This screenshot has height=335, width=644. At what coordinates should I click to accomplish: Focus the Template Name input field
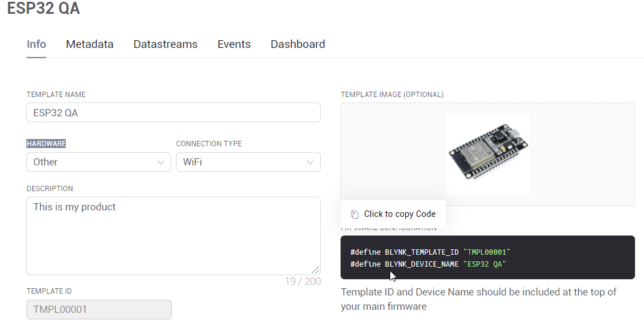pos(173,113)
